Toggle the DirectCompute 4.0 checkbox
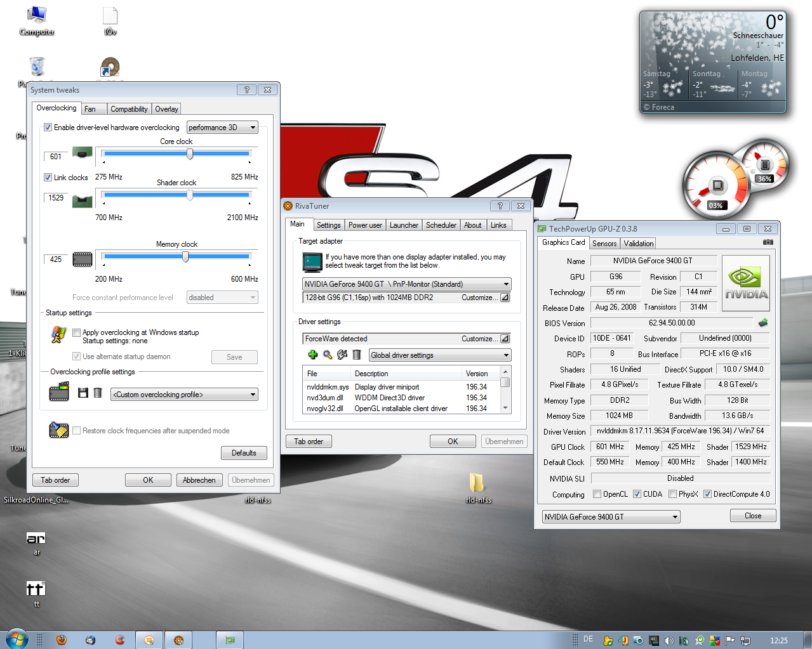The image size is (812, 649). click(707, 494)
